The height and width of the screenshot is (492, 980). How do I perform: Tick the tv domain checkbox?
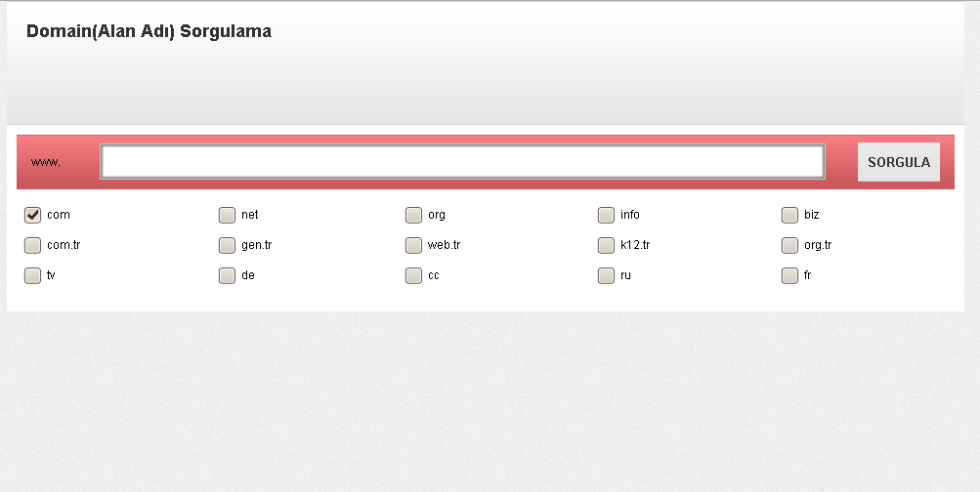[x=32, y=275]
